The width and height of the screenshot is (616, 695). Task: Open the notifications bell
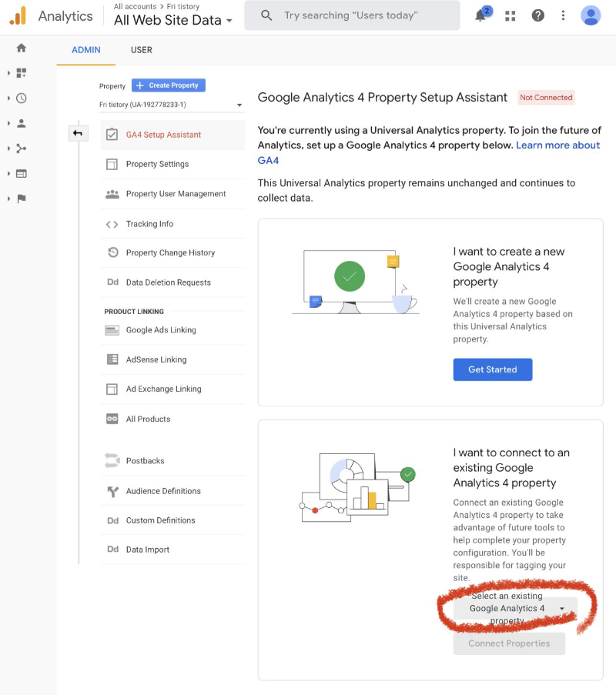pyautogui.click(x=480, y=15)
